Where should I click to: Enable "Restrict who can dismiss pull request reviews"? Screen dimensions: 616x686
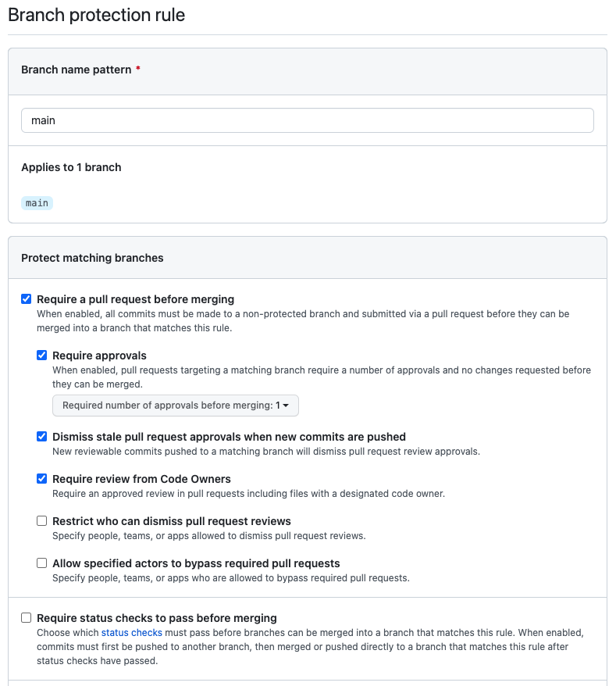click(42, 520)
